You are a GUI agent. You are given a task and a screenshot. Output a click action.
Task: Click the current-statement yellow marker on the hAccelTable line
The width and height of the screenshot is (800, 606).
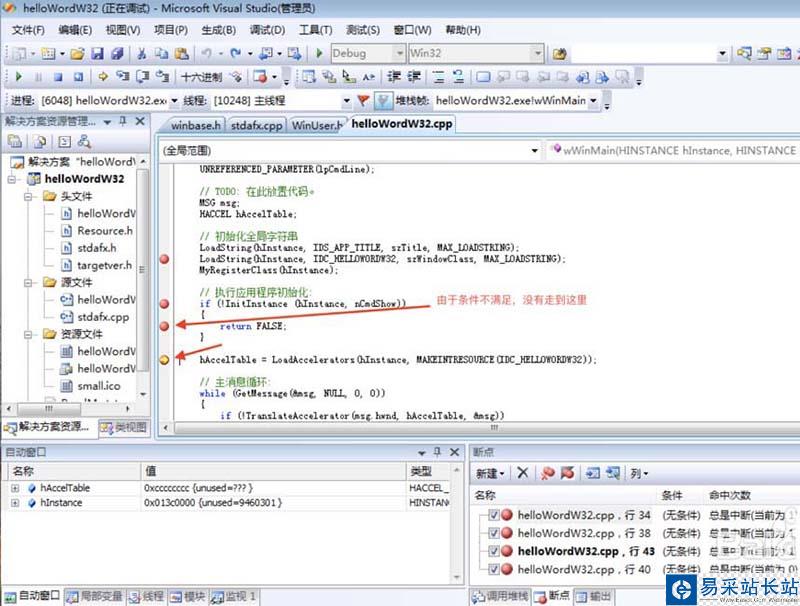164,360
